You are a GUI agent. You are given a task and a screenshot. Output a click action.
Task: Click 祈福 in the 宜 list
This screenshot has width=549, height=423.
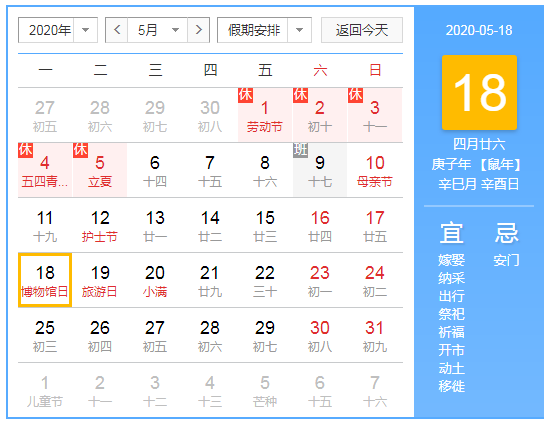click(x=451, y=332)
